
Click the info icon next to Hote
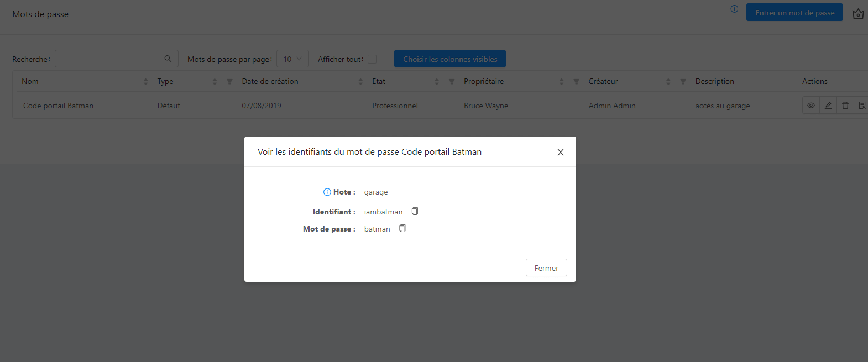pos(327,192)
